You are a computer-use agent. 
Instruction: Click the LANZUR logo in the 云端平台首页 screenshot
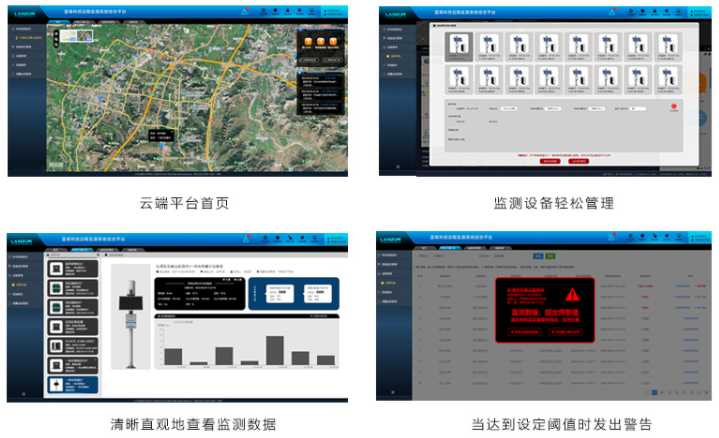tap(24, 14)
